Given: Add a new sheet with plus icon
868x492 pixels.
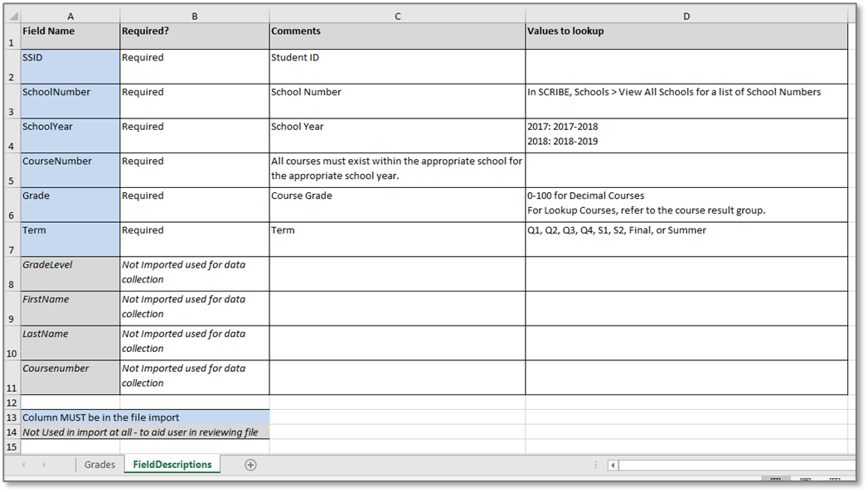Looking at the screenshot, I should [x=250, y=465].
